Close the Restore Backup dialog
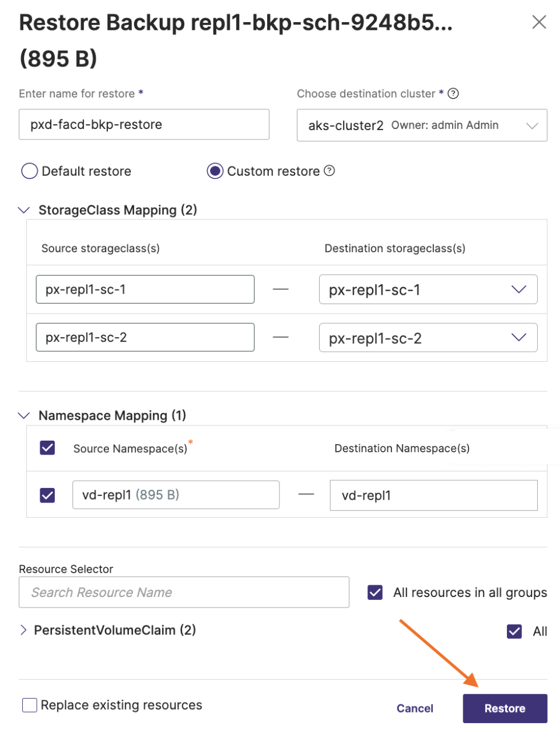The image size is (560, 733). click(x=539, y=22)
